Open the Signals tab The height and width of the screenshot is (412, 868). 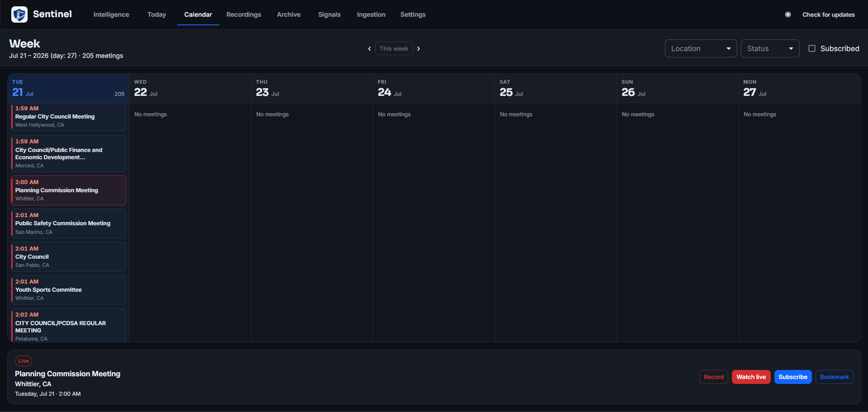coord(329,14)
